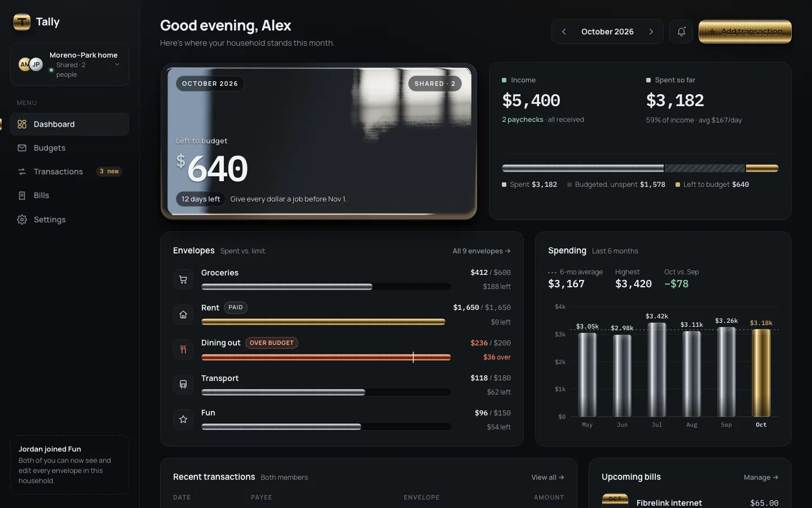812x508 pixels.
Task: Click the Left to budget $640 card
Action: pos(319,141)
